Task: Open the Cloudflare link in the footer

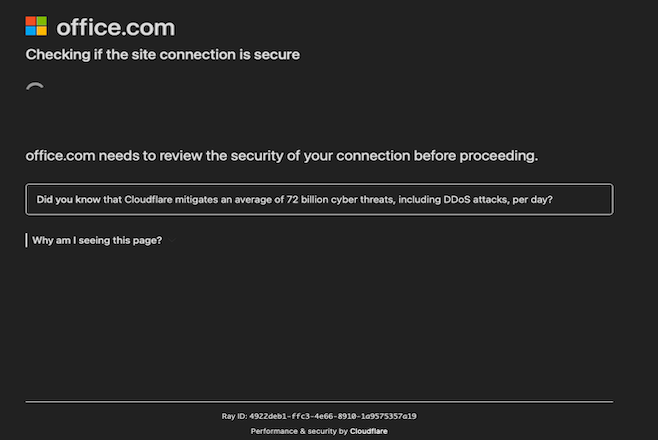Action: tap(368, 431)
